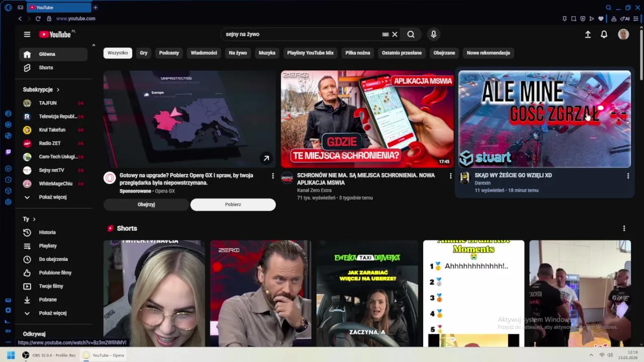Open the YouTube guide hamburger menu
This screenshot has width=644, height=362.
coord(27,34)
